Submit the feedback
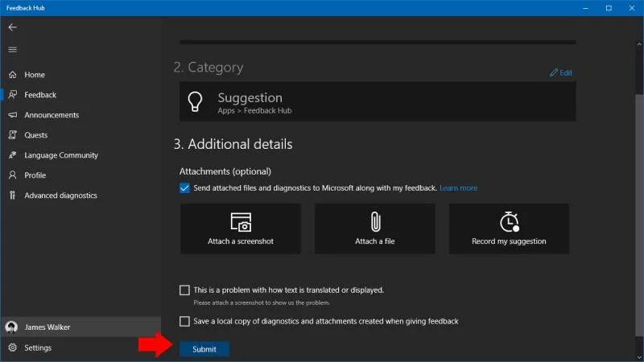 pyautogui.click(x=204, y=349)
